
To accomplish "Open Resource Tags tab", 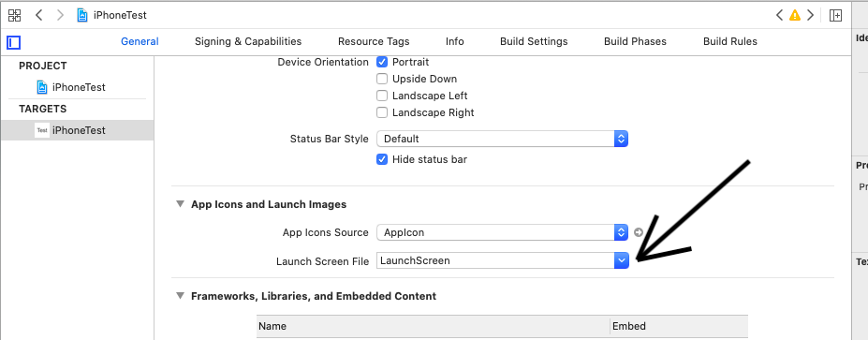I will point(374,41).
